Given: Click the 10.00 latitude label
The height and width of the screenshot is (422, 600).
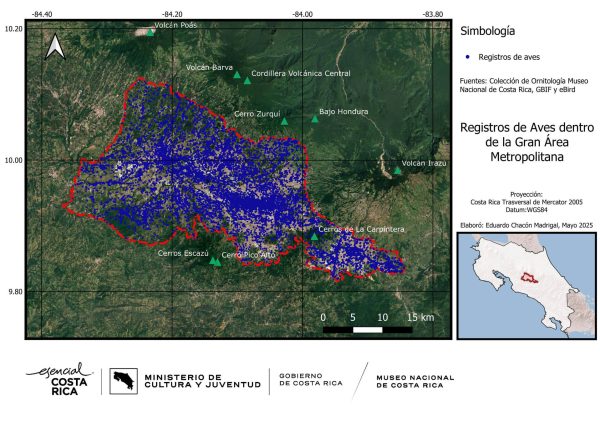Looking at the screenshot, I should [14, 160].
